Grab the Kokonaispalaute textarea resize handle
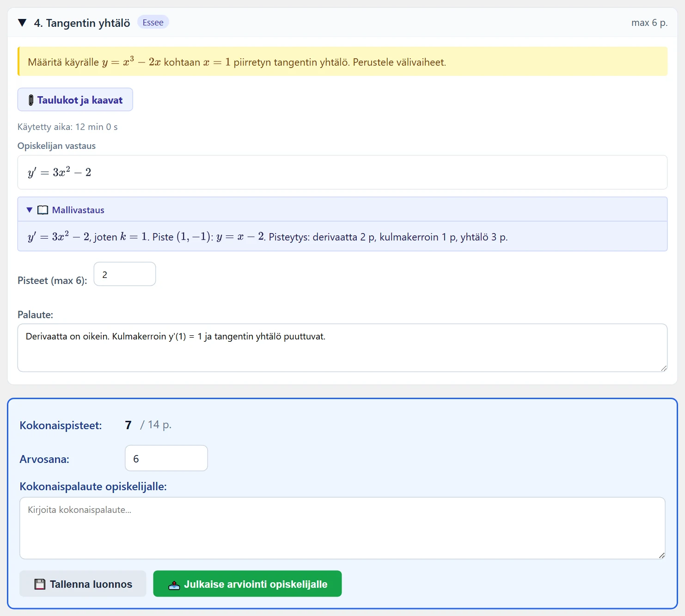Viewport: 685px width, 616px height. pos(661,555)
